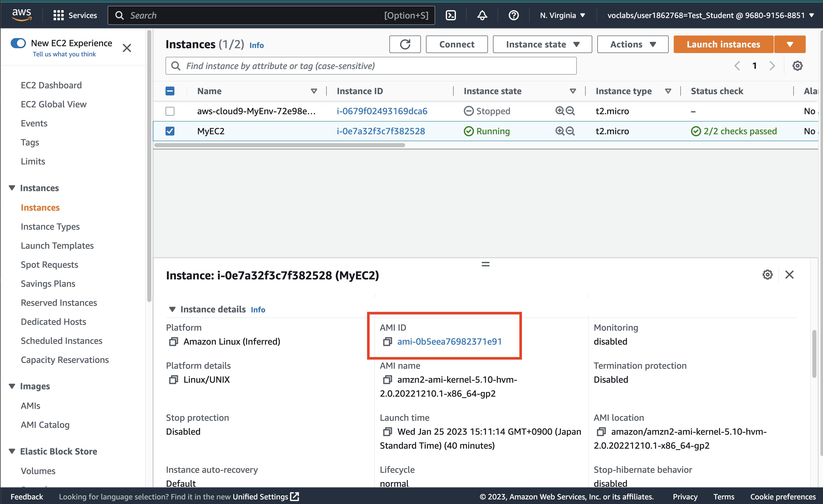This screenshot has width=823, height=504.
Task: Go to EC2 Dashboard from the sidebar
Action: tap(51, 85)
